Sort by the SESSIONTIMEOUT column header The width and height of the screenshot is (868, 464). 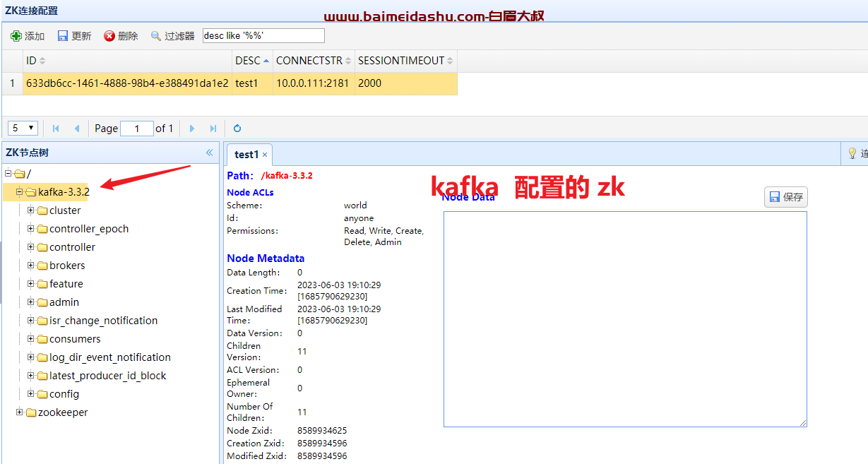405,61
